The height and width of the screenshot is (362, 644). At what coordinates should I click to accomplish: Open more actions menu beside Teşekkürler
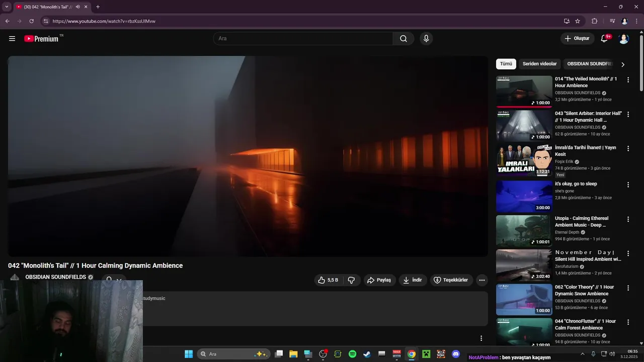[481, 280]
